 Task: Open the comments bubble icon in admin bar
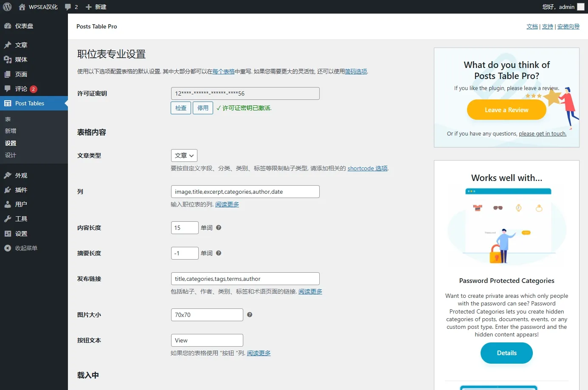(x=68, y=7)
